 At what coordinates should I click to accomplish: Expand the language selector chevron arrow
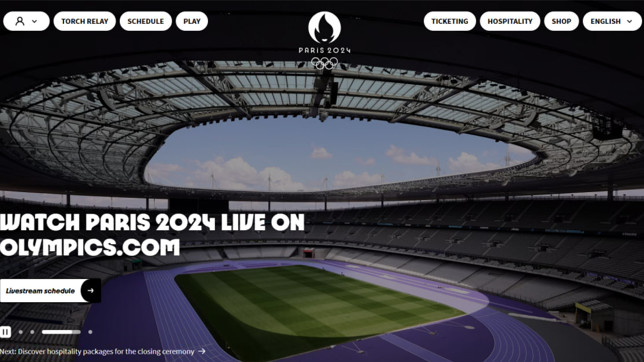pos(630,21)
